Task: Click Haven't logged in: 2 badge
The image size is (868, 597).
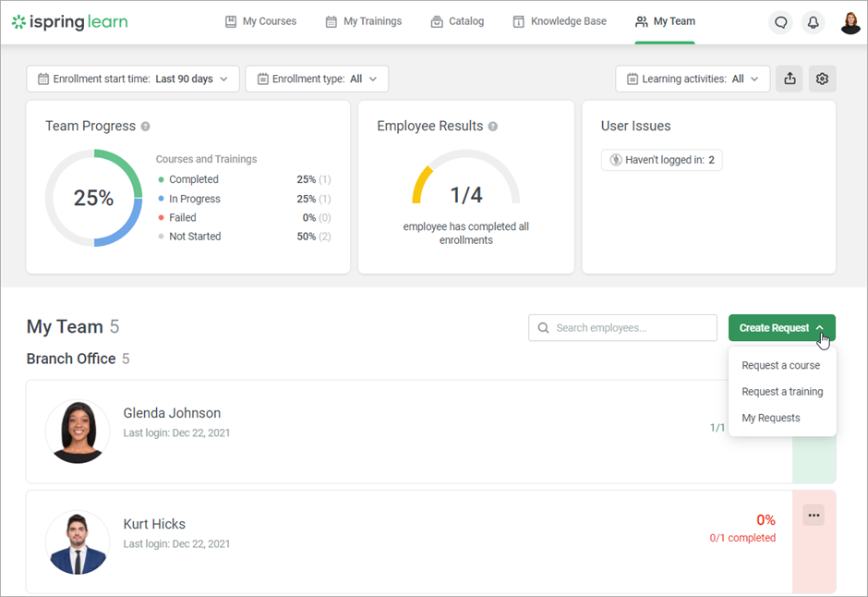Action: [x=661, y=160]
